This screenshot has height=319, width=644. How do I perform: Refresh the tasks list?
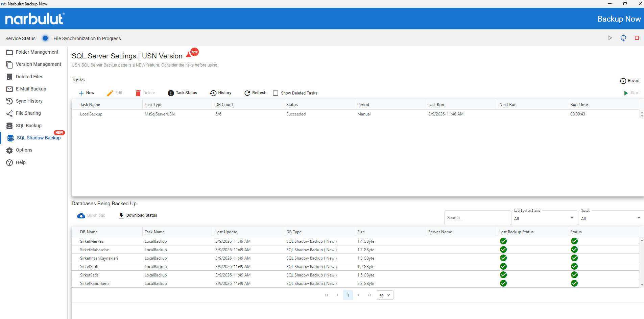255,93
